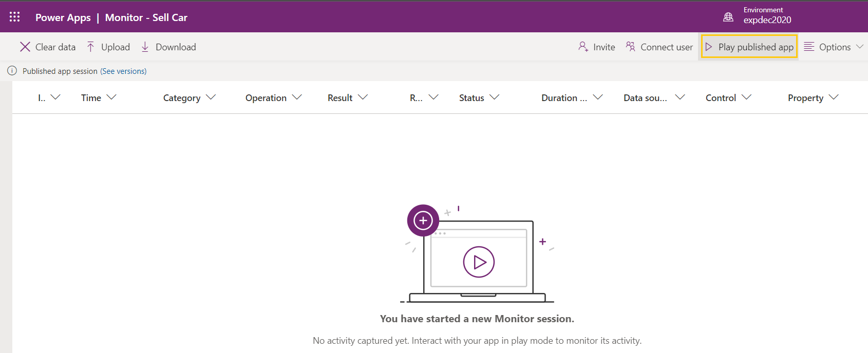Expand the Result column dropdown
Screen dimensions: 868x353
pyautogui.click(x=363, y=97)
